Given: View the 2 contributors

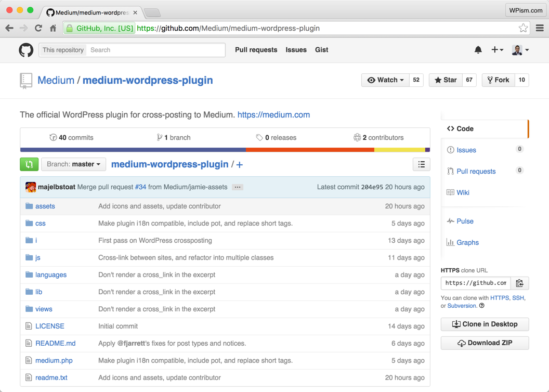Looking at the screenshot, I should [378, 138].
